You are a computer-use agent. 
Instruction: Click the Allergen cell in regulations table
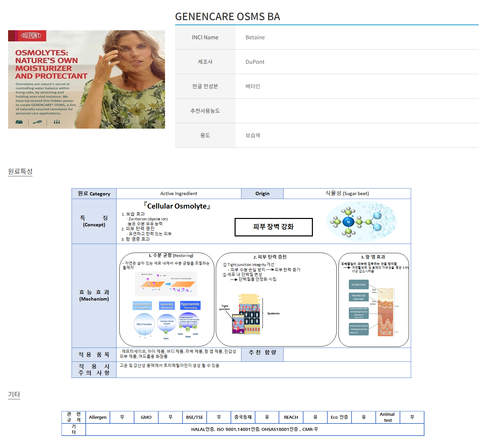click(x=97, y=417)
